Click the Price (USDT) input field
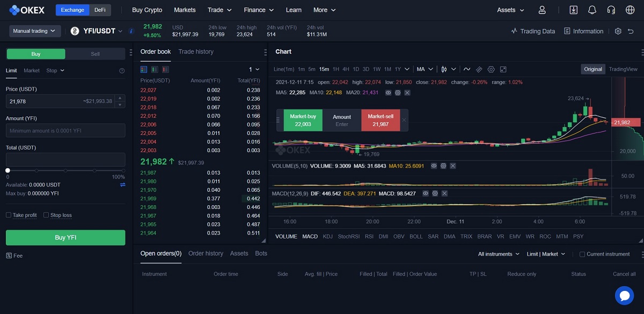Screen dimensions: 644x314 tap(59, 101)
